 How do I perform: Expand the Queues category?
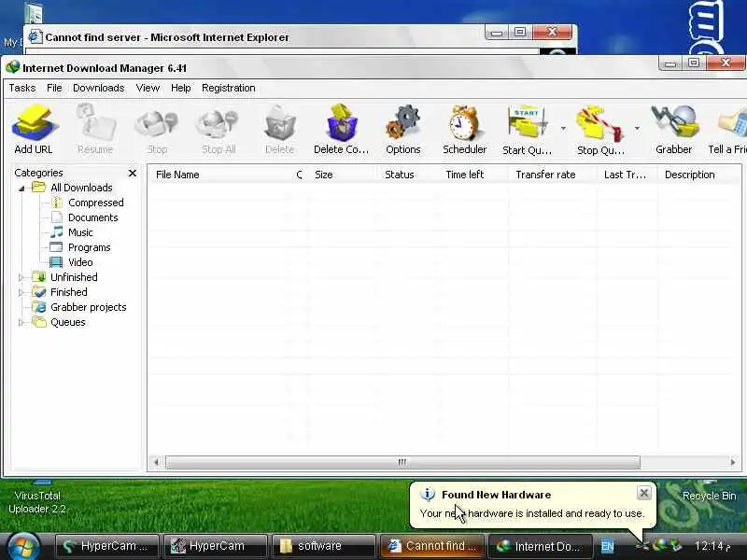[x=21, y=322]
